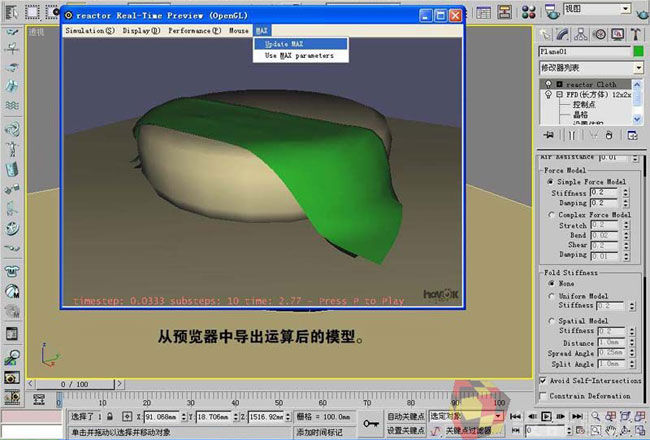Toggle Absolute/Offset transform type-in mode
The image size is (650, 440).
click(127, 416)
